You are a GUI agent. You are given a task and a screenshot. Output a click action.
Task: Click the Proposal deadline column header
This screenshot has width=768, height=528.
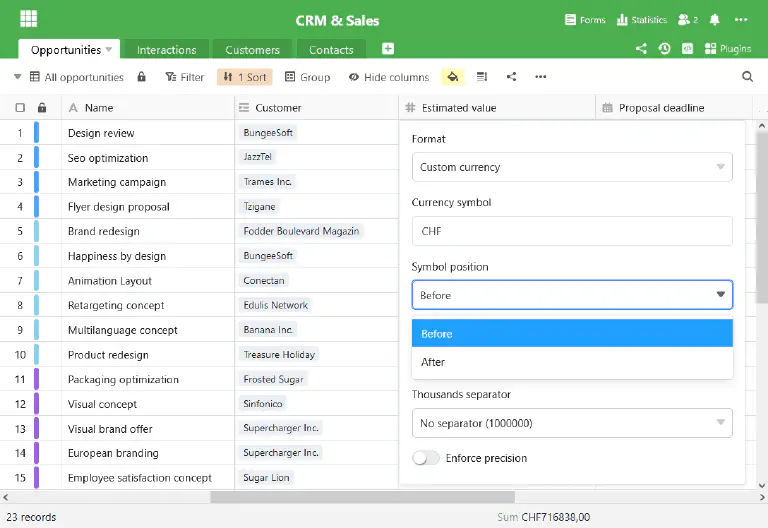point(674,108)
